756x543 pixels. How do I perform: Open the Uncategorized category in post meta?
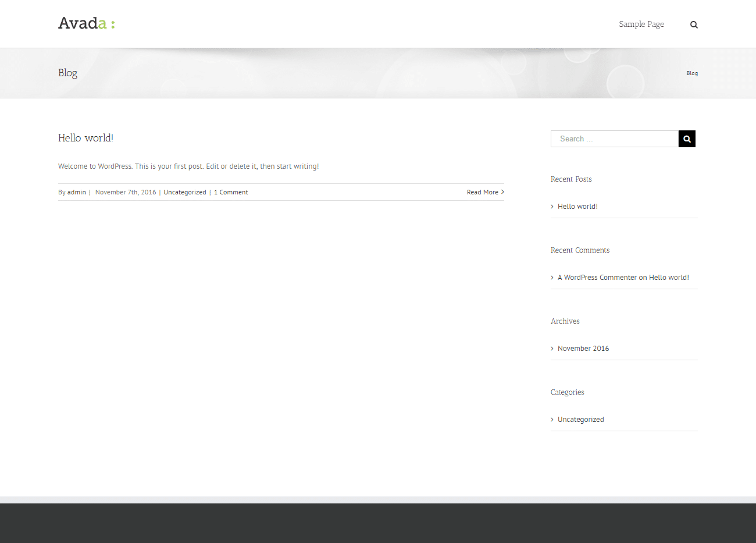(x=185, y=192)
